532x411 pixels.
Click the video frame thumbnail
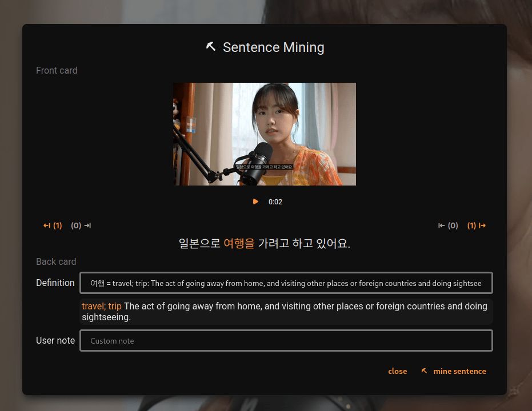click(264, 134)
